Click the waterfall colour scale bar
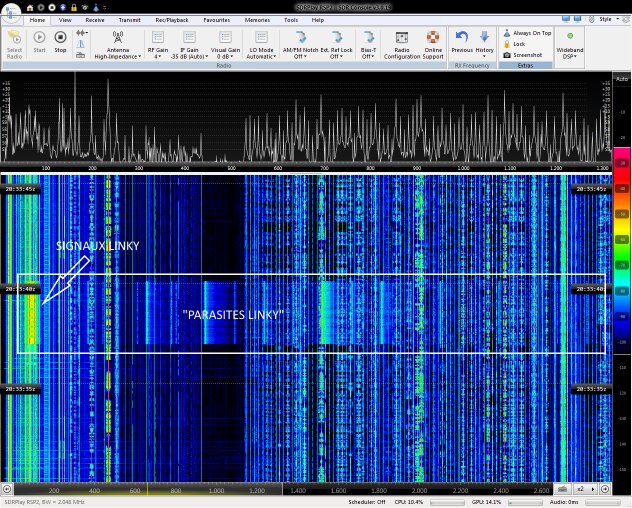The height and width of the screenshot is (508, 632). 622,250
